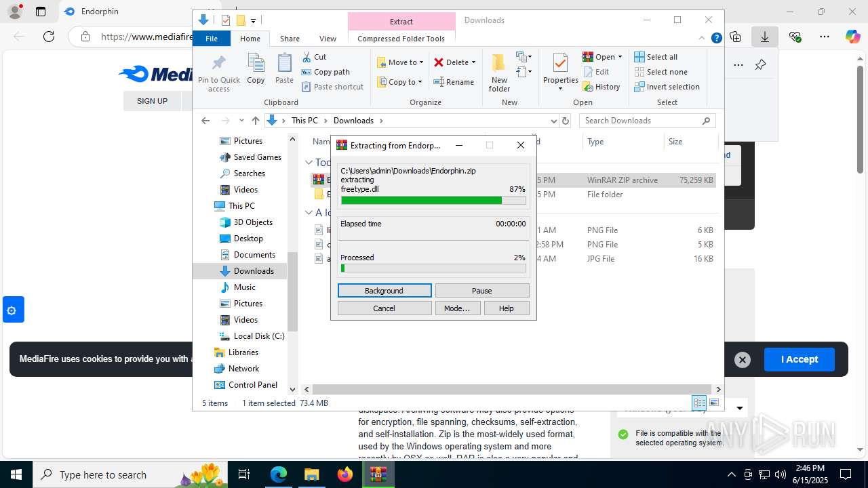Click the freetype.dll file progress bar
Viewport: 868px width, 488px height.
(x=433, y=200)
